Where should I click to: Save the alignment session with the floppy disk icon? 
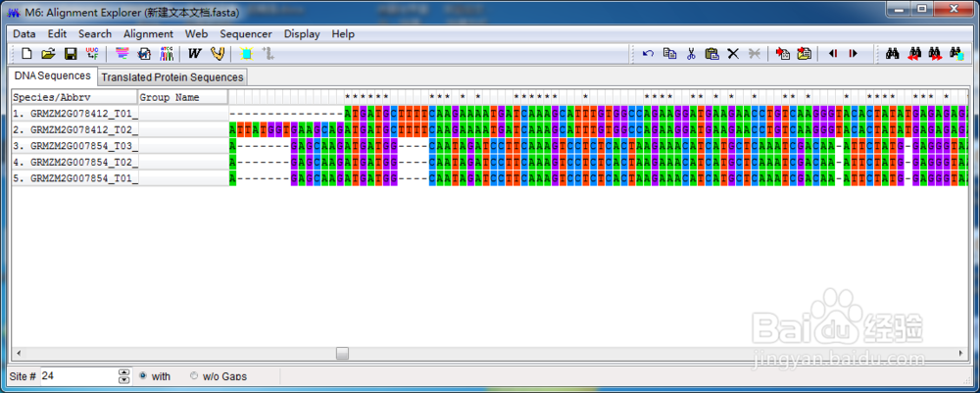[x=71, y=54]
